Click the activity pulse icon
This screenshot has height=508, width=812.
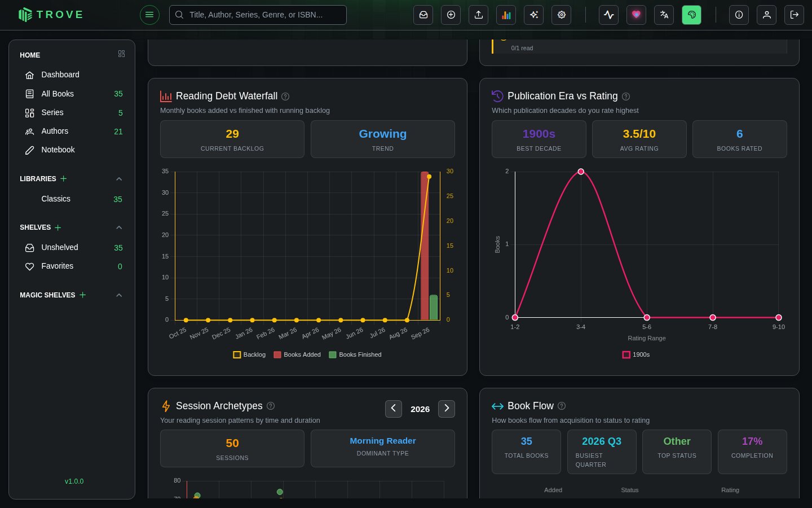tap(609, 15)
